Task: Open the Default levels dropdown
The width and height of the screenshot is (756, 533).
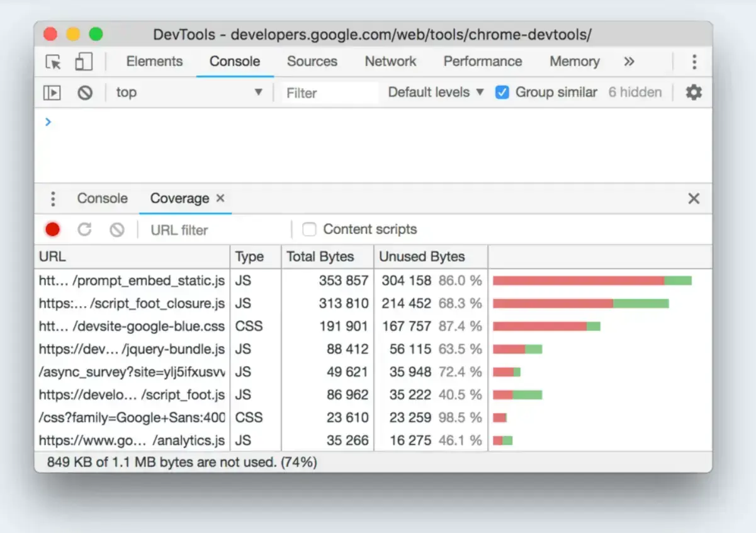Action: pos(434,92)
